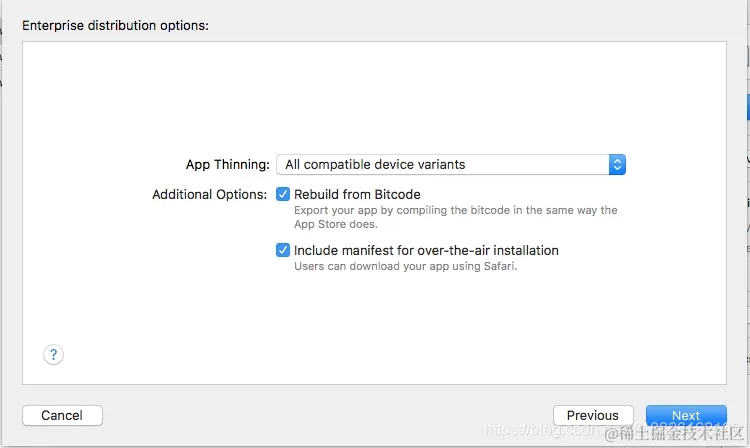Click empty space above App Thinning in options panel
Screen dimensions: 750x448
click(374, 96)
